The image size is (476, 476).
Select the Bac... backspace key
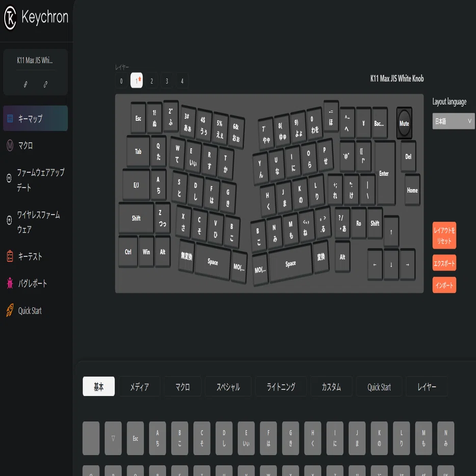pos(380,123)
